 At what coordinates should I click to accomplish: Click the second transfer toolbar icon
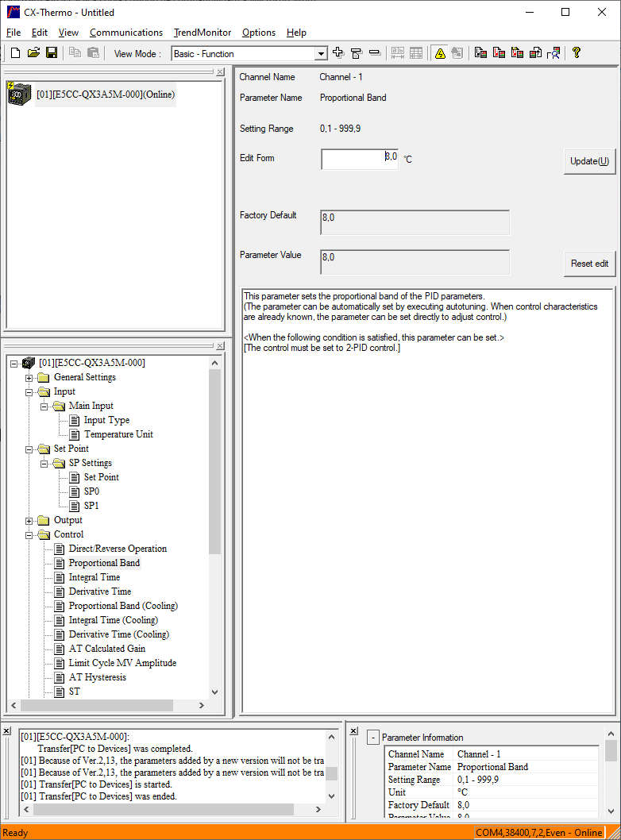[x=499, y=52]
